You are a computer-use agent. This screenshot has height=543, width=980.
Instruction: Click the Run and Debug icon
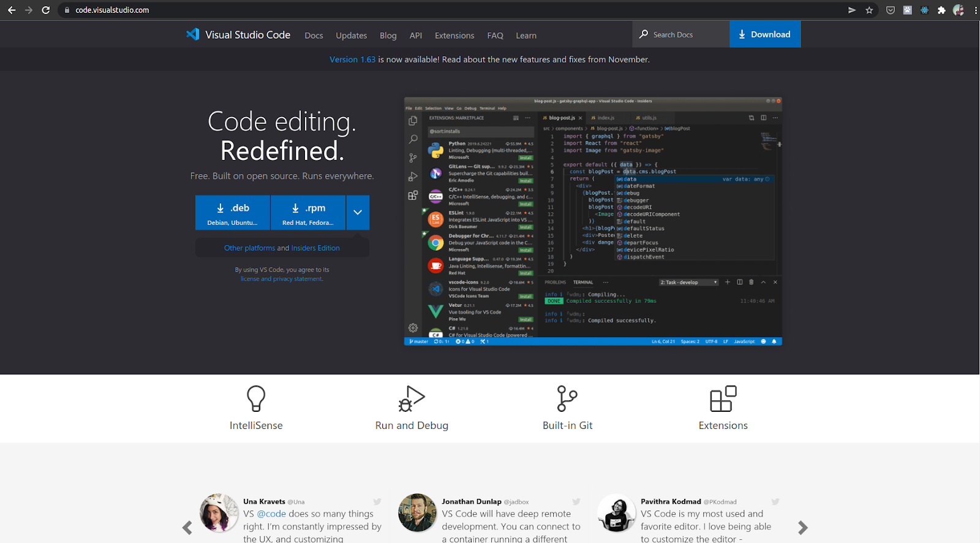(x=412, y=398)
